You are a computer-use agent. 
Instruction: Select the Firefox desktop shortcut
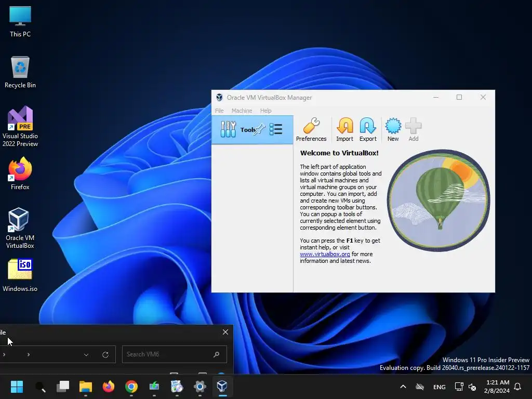click(20, 174)
